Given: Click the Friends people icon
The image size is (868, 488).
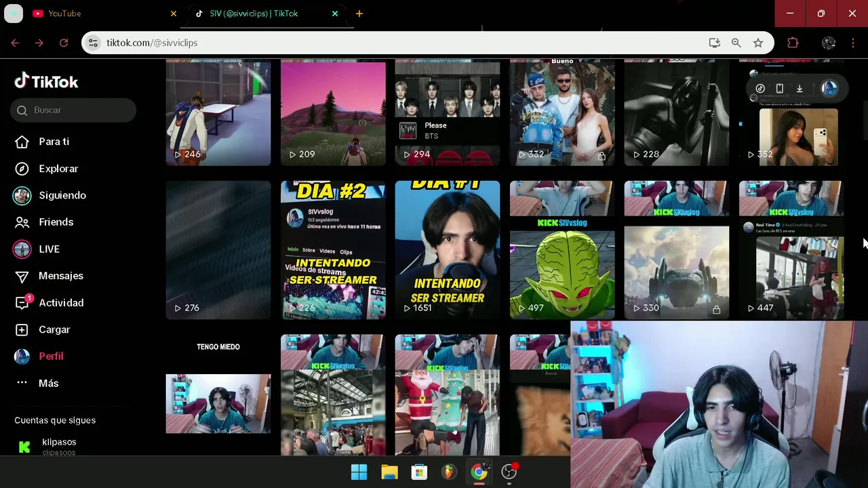Looking at the screenshot, I should (22, 222).
